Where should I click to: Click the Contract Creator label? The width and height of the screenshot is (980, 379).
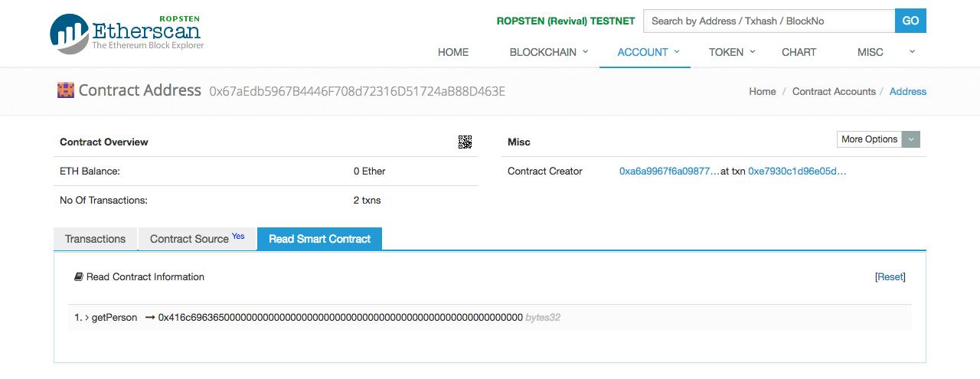545,171
